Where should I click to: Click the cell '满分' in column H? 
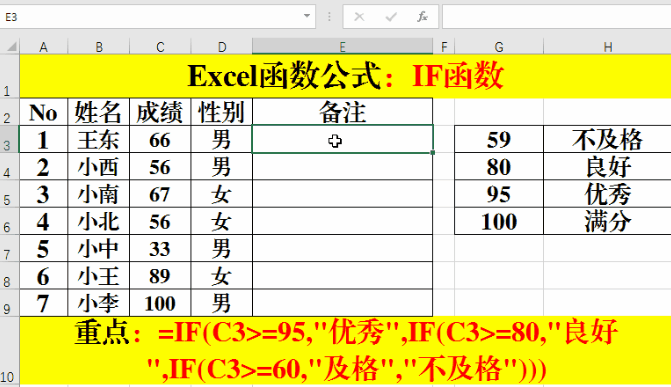(x=607, y=221)
